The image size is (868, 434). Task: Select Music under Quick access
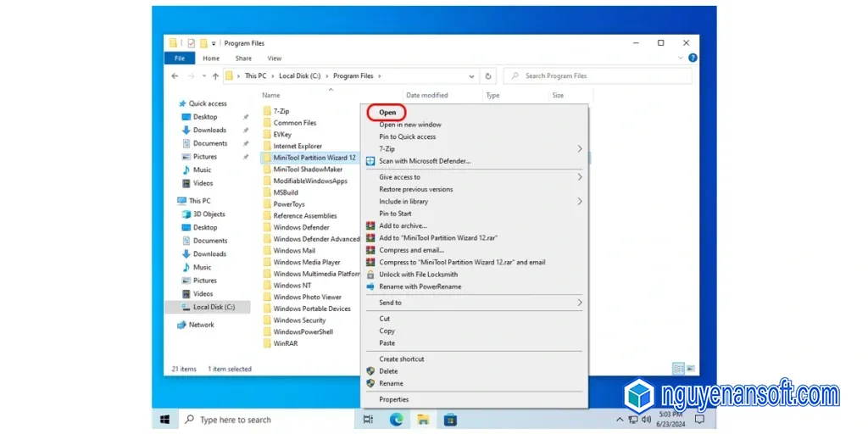coord(202,170)
